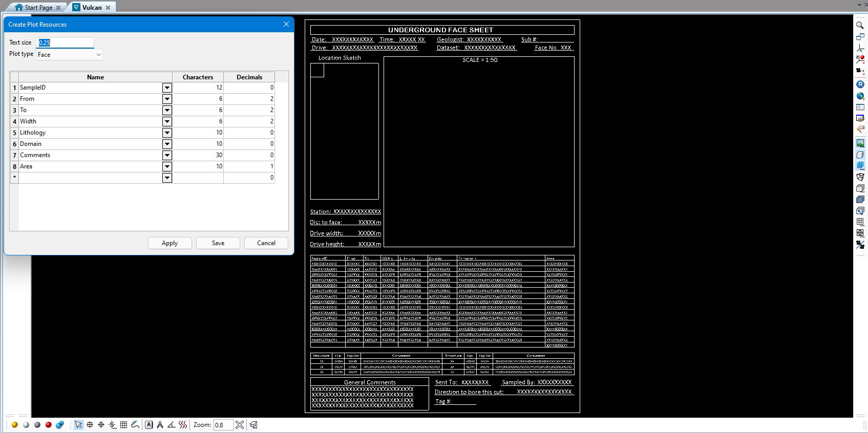Click the overlapping windows icon in right toolbar

(x=860, y=37)
